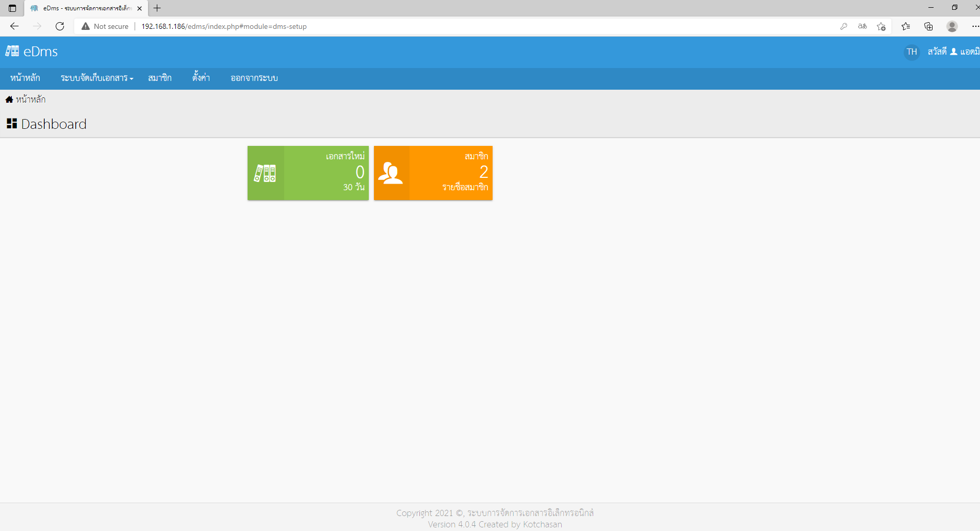This screenshot has height=531, width=980.
Task: Open browser Settings and more menu
Action: pos(975,26)
